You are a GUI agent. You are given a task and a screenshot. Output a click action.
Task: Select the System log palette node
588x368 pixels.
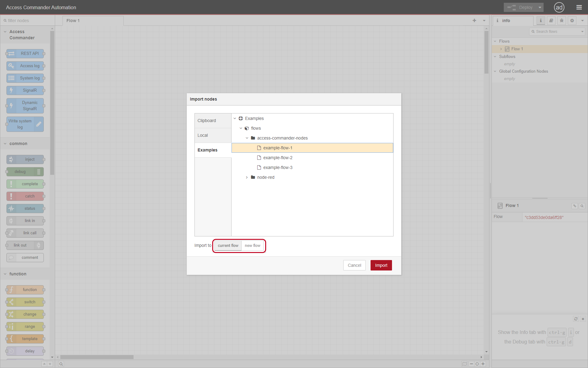(x=25, y=78)
